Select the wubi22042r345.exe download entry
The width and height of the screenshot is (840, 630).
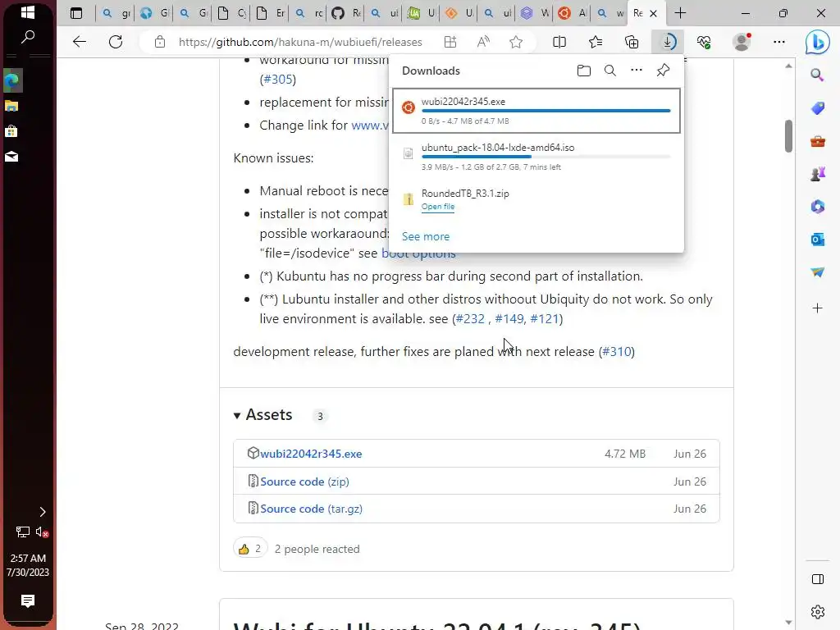point(536,111)
